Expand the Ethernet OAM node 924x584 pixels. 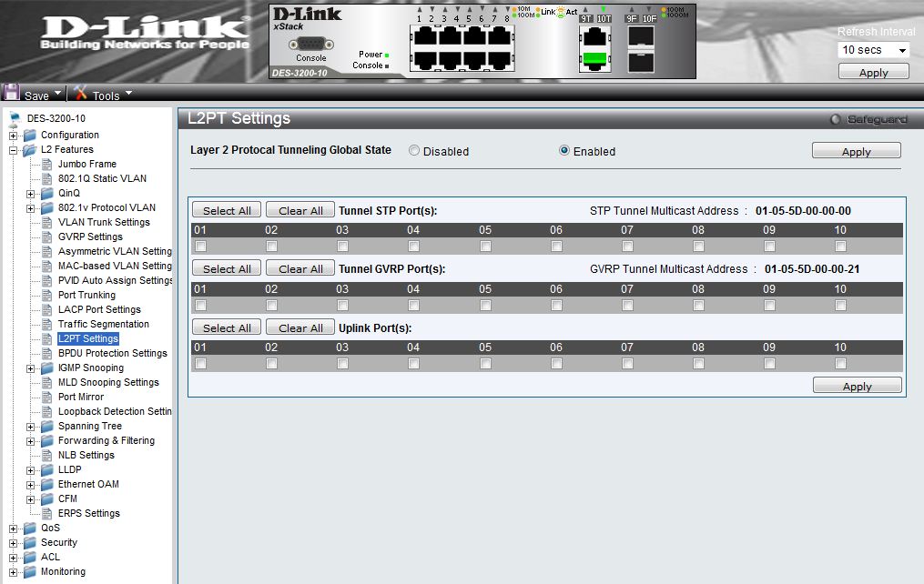click(30, 485)
